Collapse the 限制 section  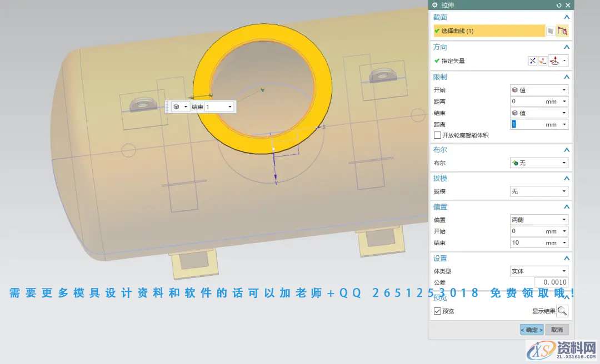pos(566,77)
